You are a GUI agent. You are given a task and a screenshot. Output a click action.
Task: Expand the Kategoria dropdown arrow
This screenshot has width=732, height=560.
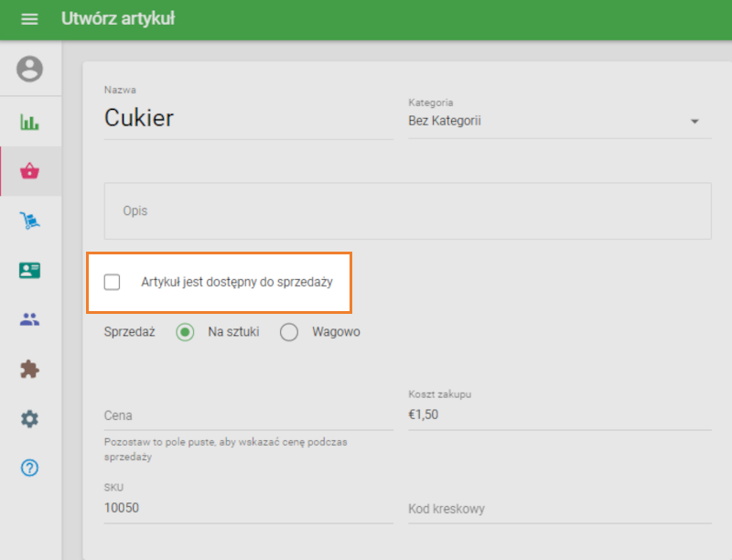pos(694,122)
